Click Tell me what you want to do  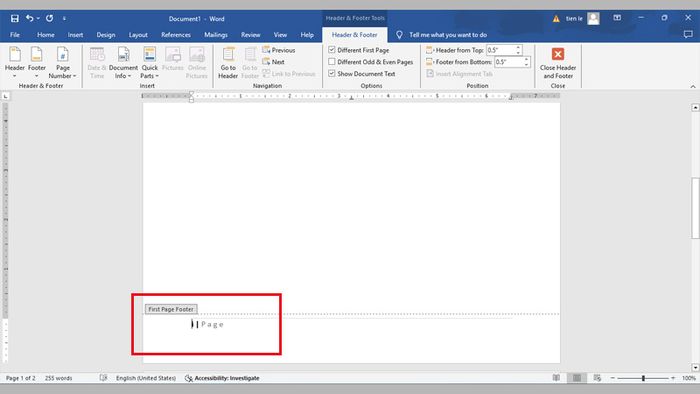(448, 35)
